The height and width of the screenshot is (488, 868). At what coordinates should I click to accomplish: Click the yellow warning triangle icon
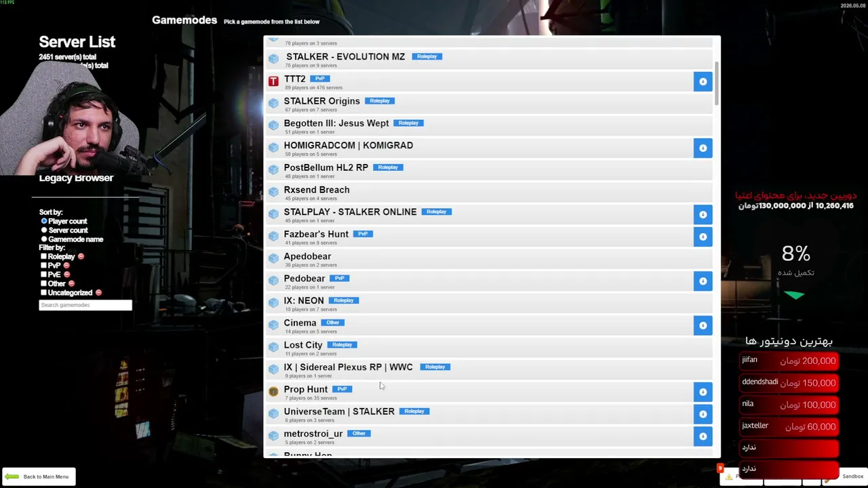pyautogui.click(x=729, y=476)
